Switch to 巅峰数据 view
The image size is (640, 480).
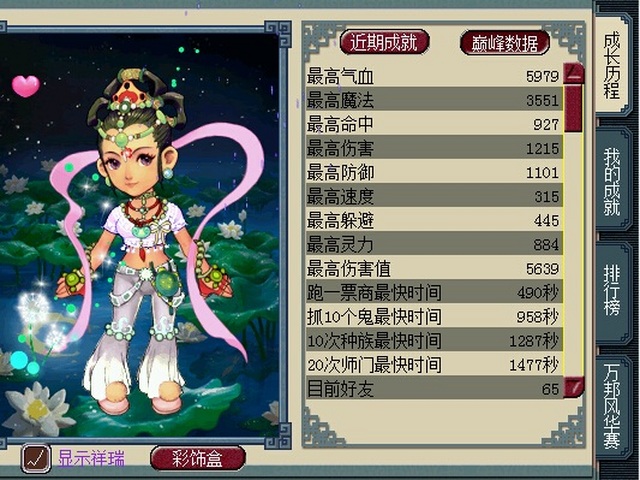point(505,43)
